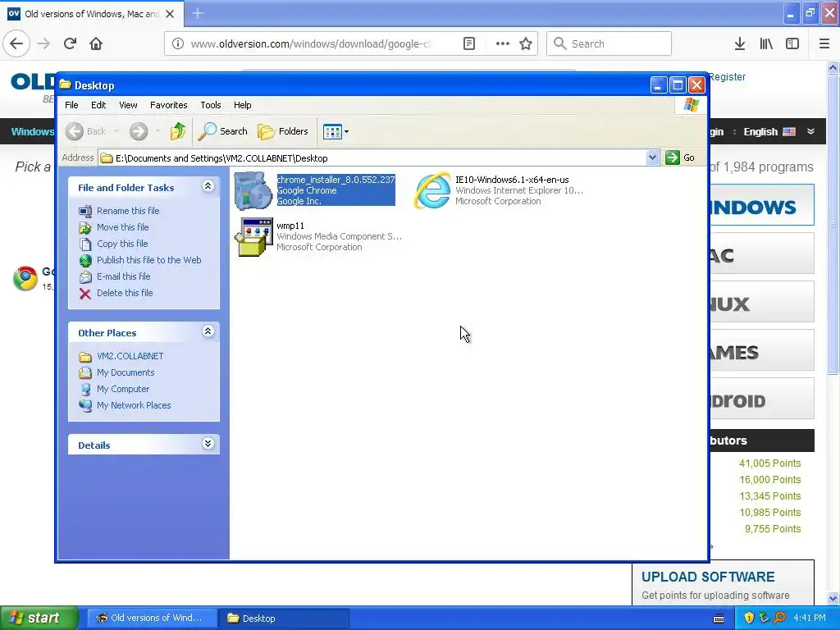Click the Windows Start button

[39, 618]
